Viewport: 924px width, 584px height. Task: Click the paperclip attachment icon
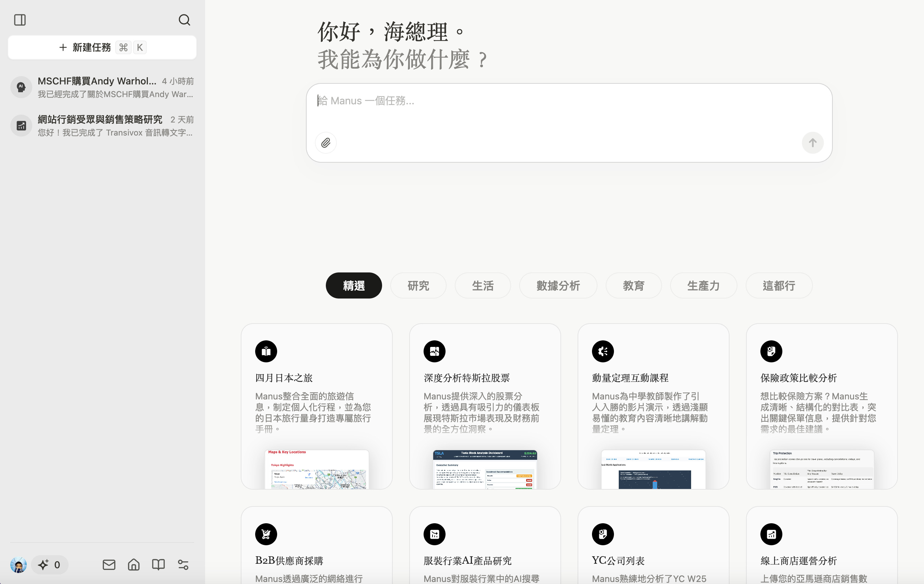coord(326,143)
